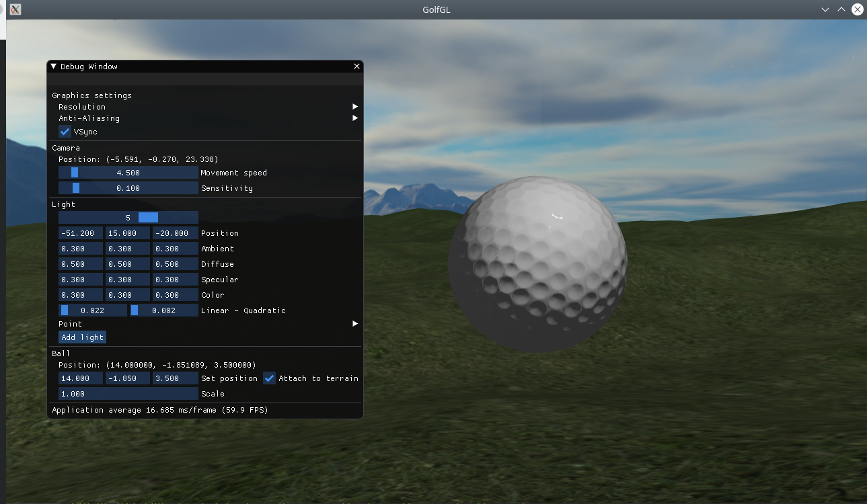Click the ball Set position Z field 3.500
This screenshot has width=867, height=504.
pyautogui.click(x=176, y=378)
